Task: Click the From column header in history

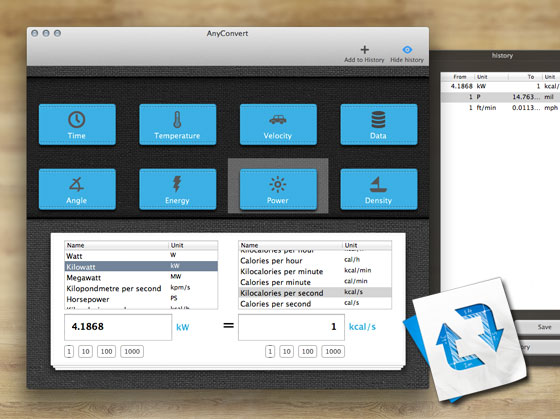Action: (x=458, y=77)
